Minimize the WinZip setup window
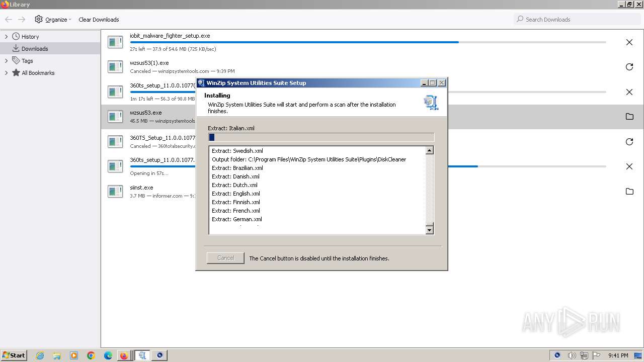Image resolution: width=644 pixels, height=362 pixels. [x=424, y=83]
